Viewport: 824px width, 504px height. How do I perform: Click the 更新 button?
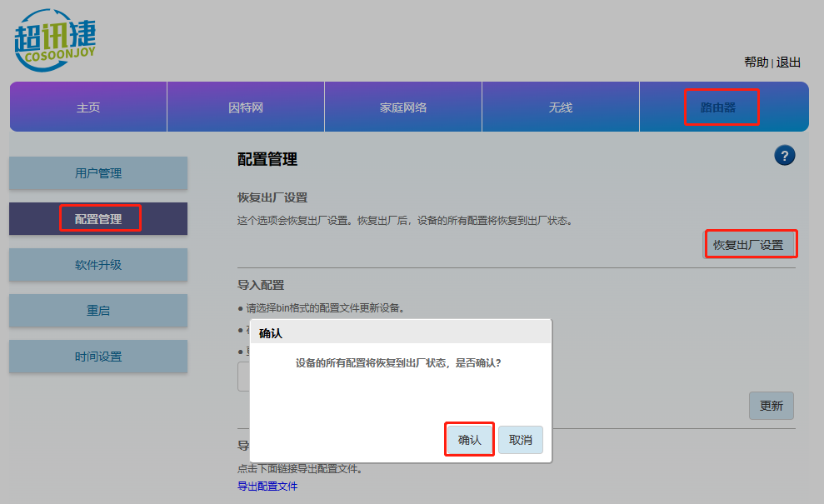pos(771,406)
